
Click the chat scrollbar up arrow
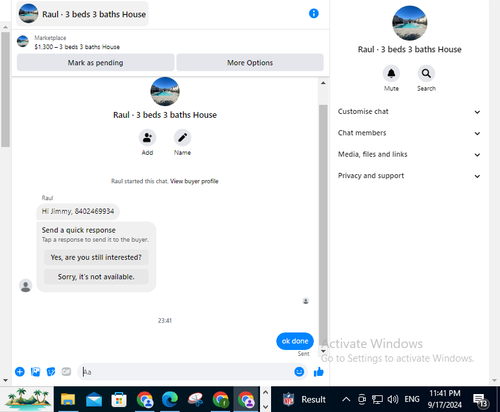[323, 83]
